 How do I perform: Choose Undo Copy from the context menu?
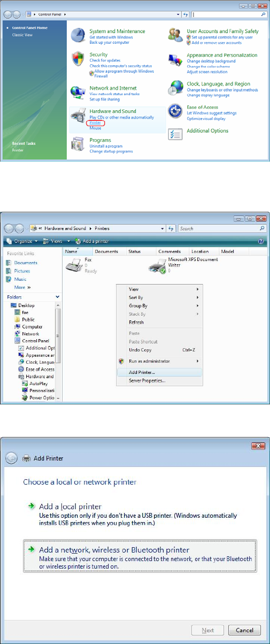(x=159, y=350)
